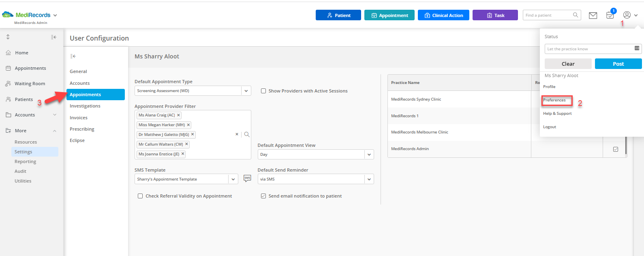Focus the Let the practice know status field
644x256 pixels.
click(x=593, y=49)
